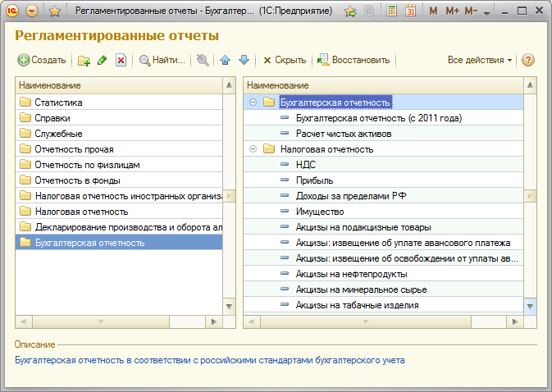Select the НДС report in right list
Viewport: 552px width, 392px height.
306,165
